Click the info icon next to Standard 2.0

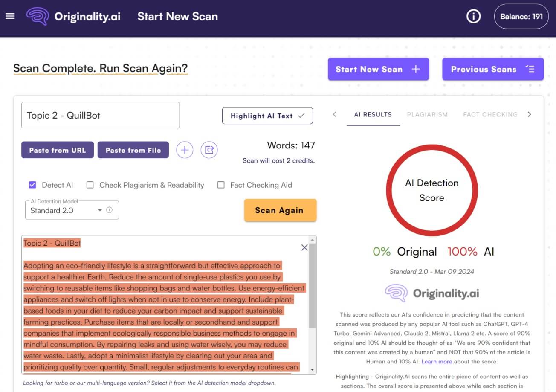110,210
